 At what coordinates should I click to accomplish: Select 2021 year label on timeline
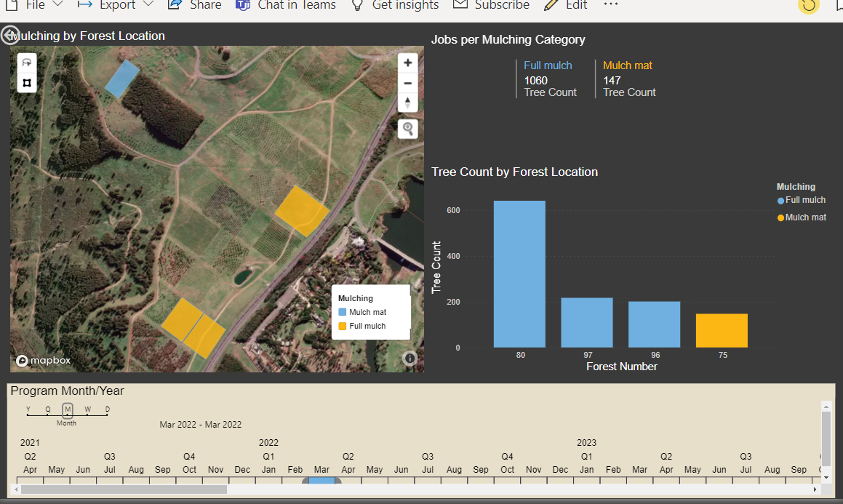[30, 443]
